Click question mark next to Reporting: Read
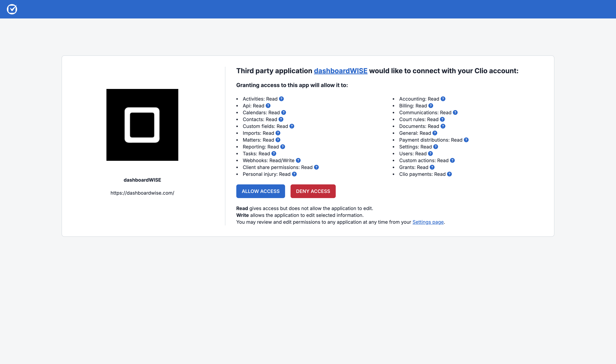Viewport: 616px width, 364px height. tap(283, 147)
